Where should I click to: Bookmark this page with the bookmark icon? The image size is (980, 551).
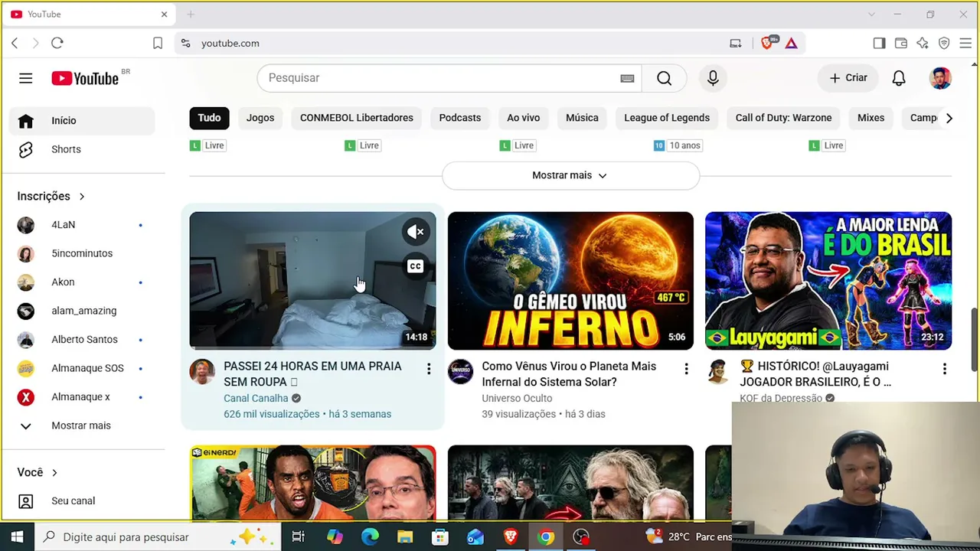pyautogui.click(x=158, y=44)
